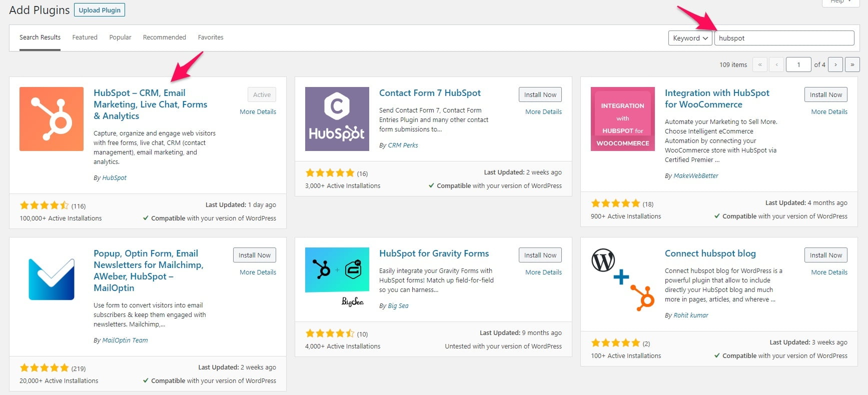Click the Contact Form 7 HubSpot plugin icon
868x395 pixels.
337,119
